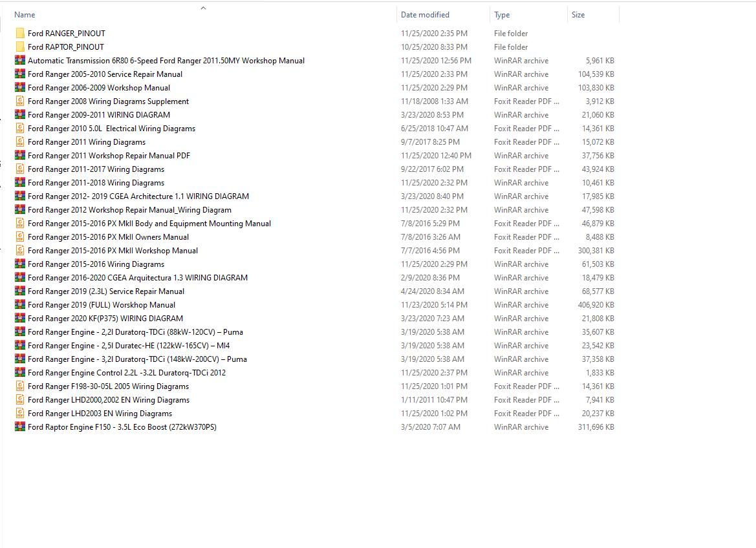The height and width of the screenshot is (548, 756).
Task: Sort files by the Size column header
Action: click(578, 14)
